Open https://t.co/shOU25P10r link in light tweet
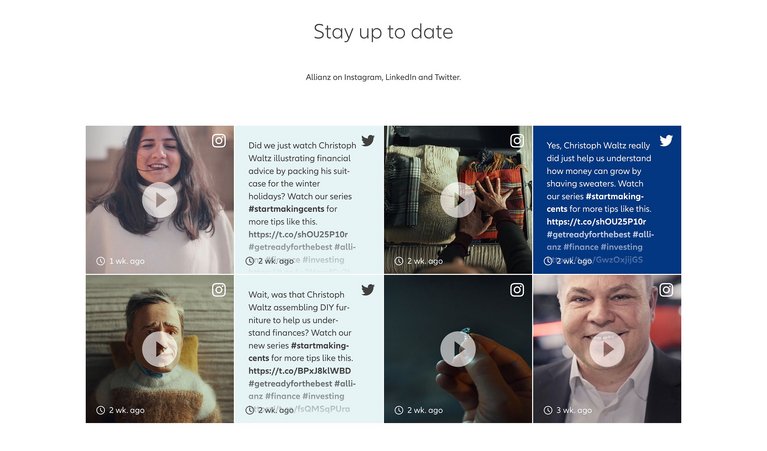 point(298,234)
